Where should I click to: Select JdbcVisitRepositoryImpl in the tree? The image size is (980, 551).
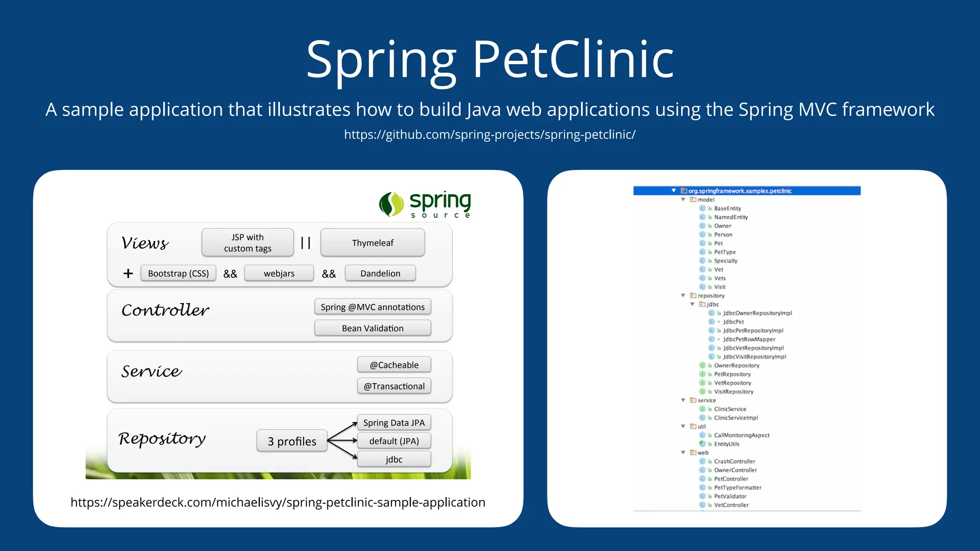point(755,357)
